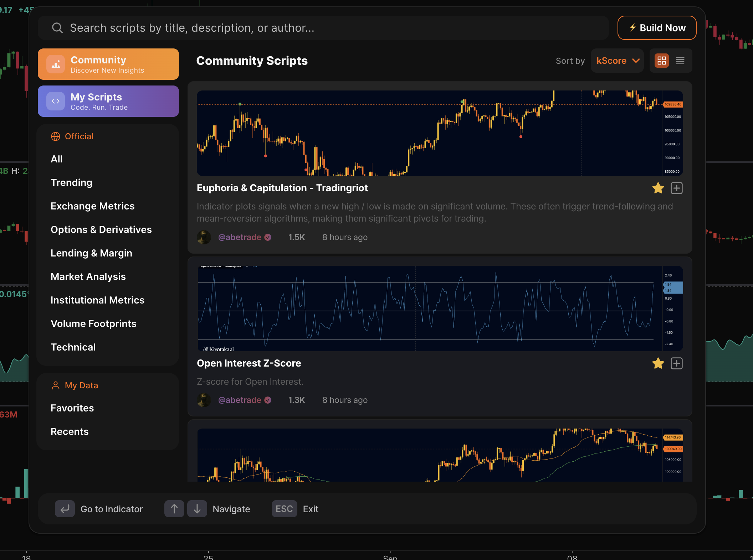
Task: Click the Enter key Go to Indicator icon
Action: click(65, 509)
